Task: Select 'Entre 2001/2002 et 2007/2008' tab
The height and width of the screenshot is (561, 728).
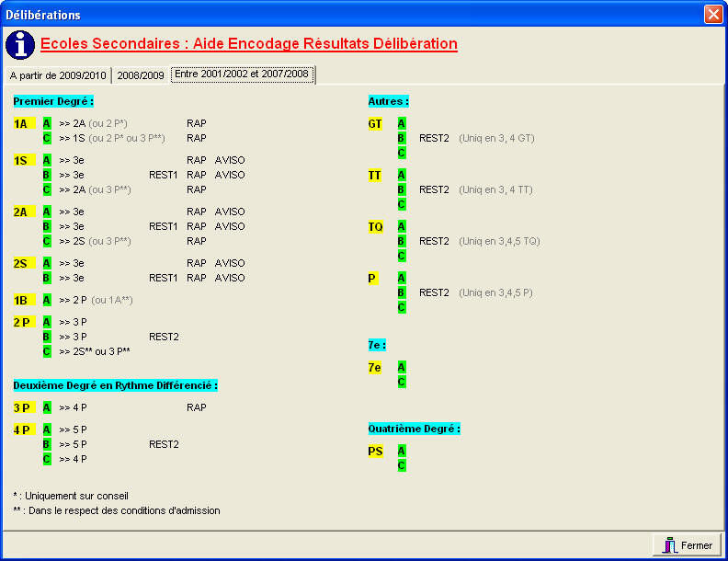Action: point(242,74)
